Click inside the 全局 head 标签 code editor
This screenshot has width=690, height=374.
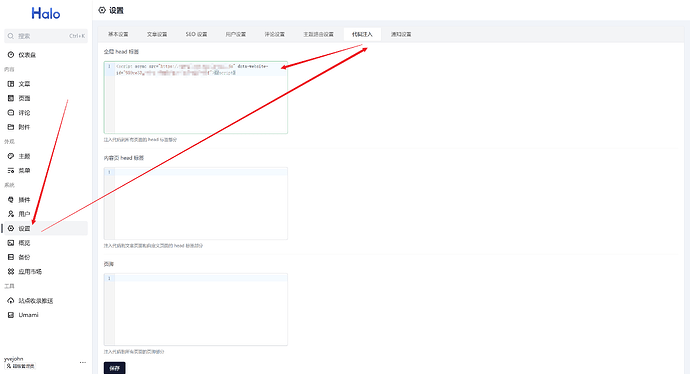coord(196,97)
